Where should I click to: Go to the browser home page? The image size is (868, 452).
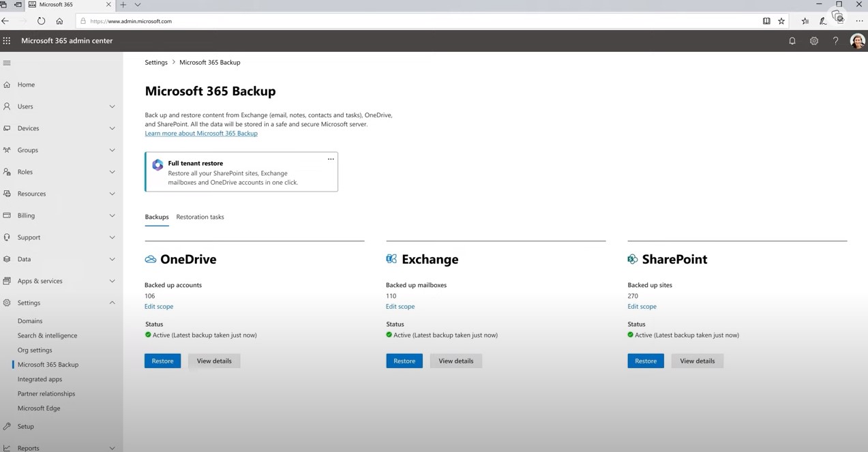click(x=59, y=21)
